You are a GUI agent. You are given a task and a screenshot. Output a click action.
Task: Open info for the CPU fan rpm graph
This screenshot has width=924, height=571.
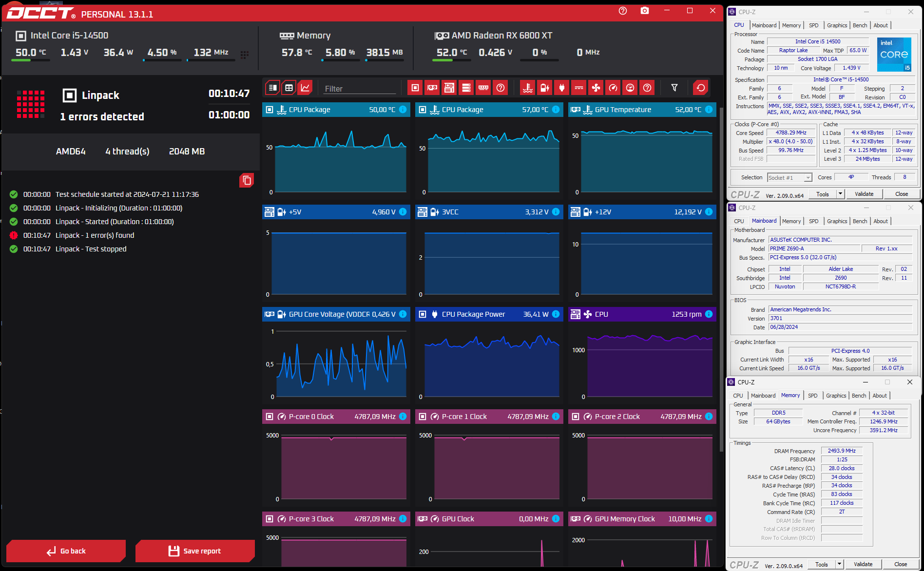pyautogui.click(x=709, y=314)
